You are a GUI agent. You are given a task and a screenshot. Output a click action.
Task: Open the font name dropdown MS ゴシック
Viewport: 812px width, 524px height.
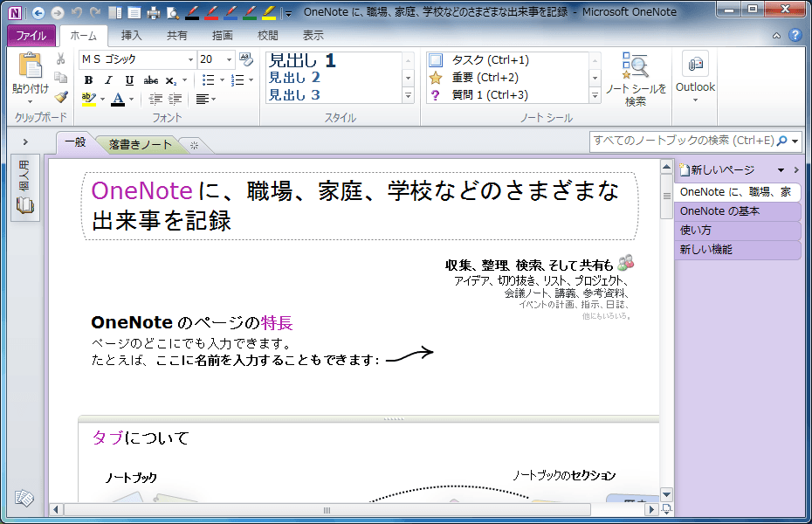point(190,59)
